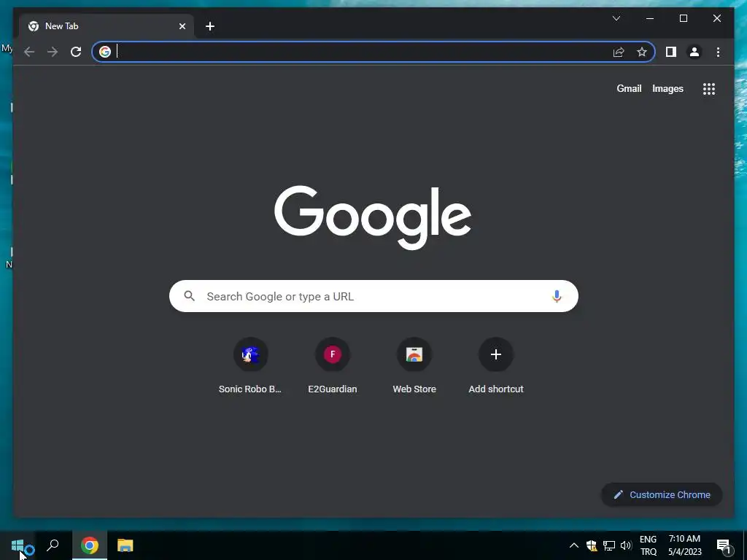747x560 pixels.
Task: Open the taskbar search magnifier
Action: coord(53,545)
